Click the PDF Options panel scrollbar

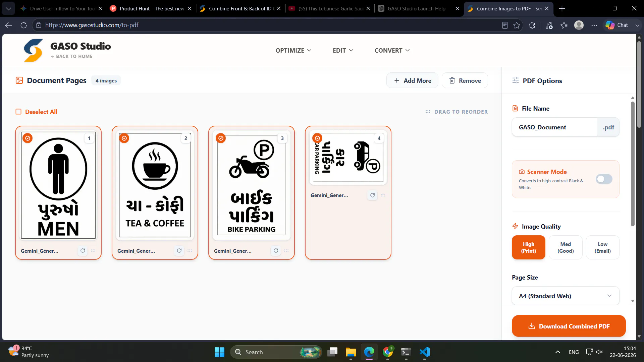point(633,164)
